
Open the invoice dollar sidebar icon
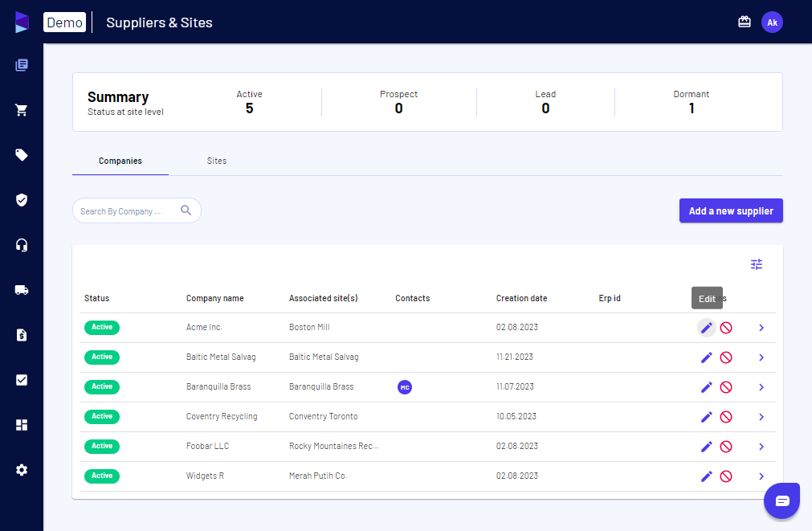[x=22, y=335]
